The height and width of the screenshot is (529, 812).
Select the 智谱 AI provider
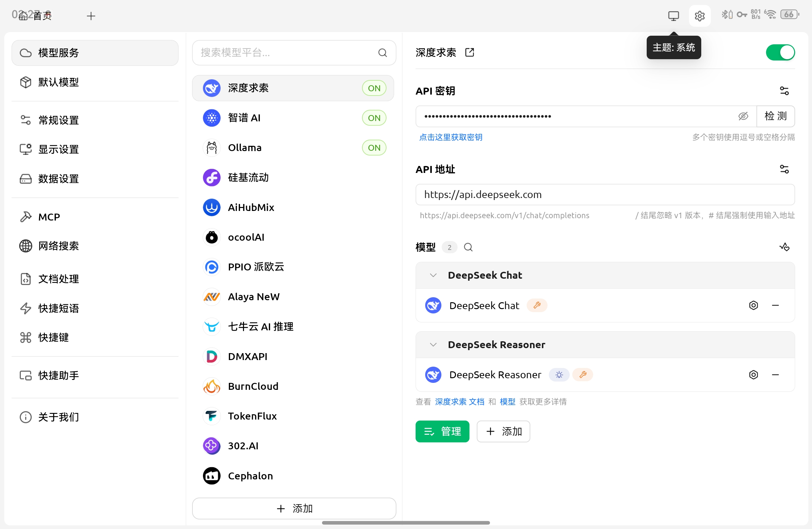click(293, 118)
